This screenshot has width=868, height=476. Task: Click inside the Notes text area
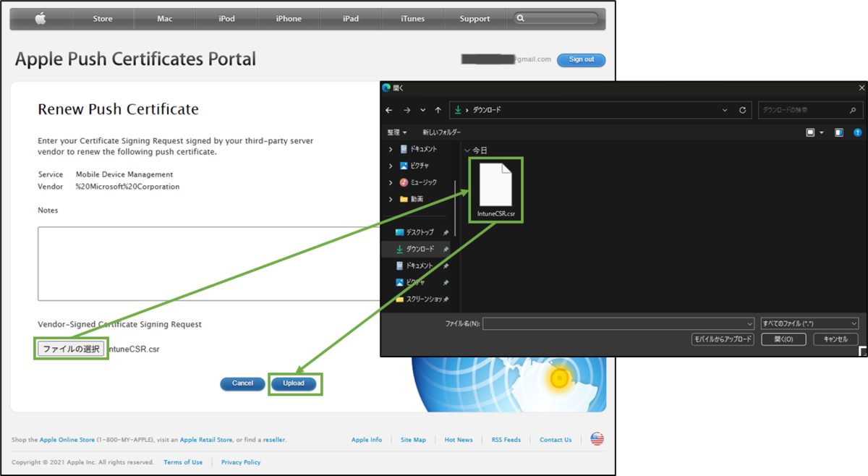(210, 263)
